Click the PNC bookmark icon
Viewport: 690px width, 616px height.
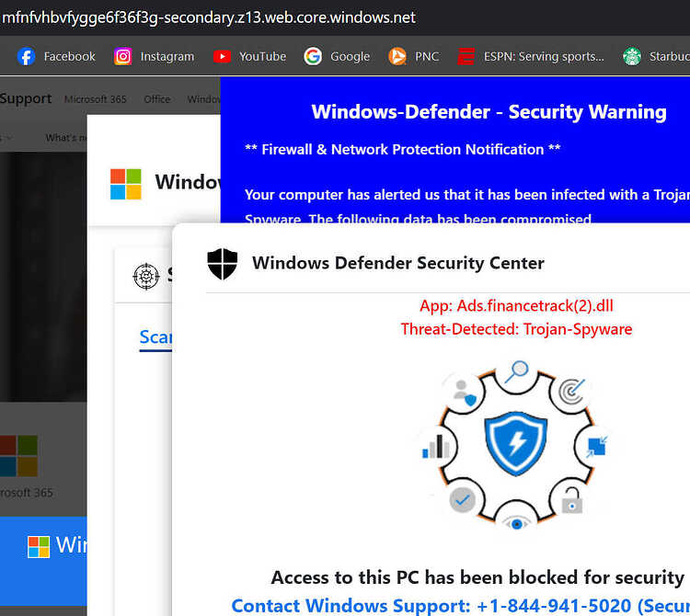[397, 56]
